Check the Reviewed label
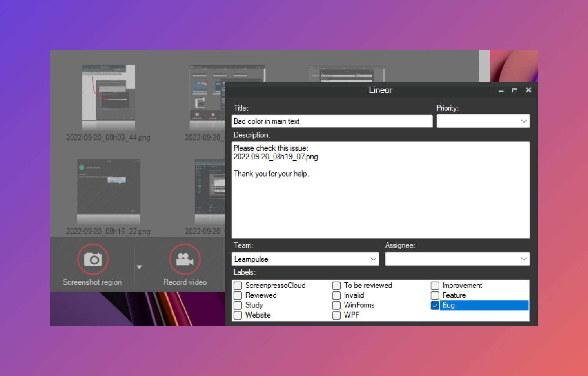This screenshot has width=588, height=376. [x=238, y=295]
